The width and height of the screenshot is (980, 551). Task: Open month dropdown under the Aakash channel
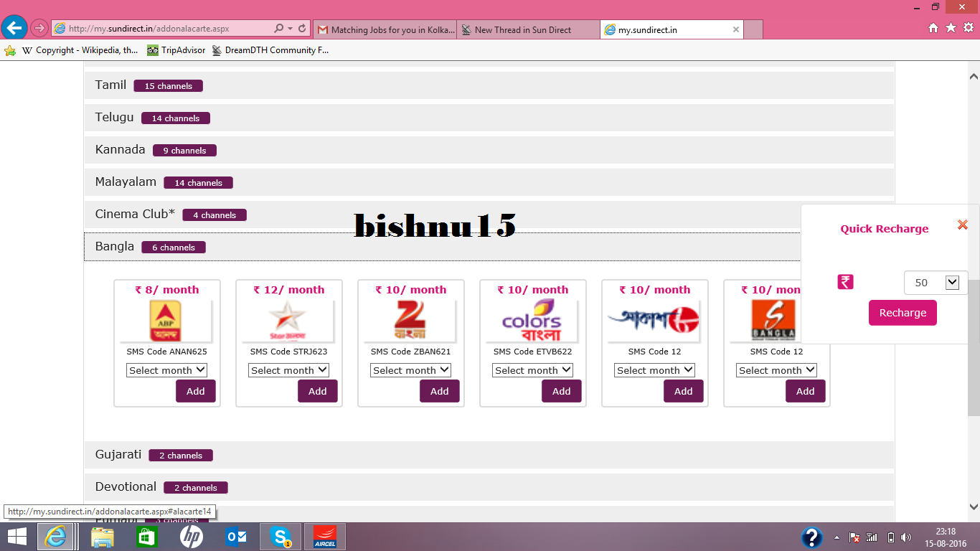click(654, 370)
